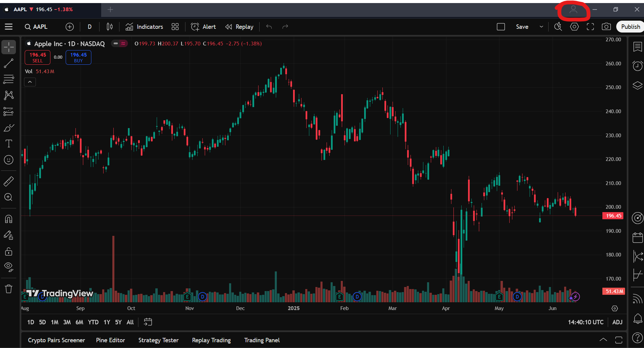The width and height of the screenshot is (644, 348).
Task: Select the Text annotation tool
Action: [9, 144]
